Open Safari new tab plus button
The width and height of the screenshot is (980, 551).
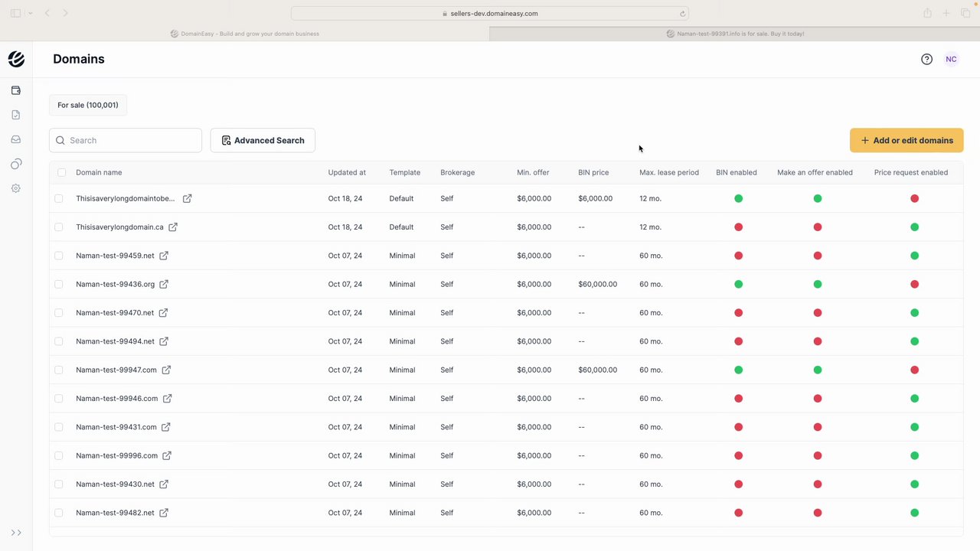pyautogui.click(x=946, y=13)
